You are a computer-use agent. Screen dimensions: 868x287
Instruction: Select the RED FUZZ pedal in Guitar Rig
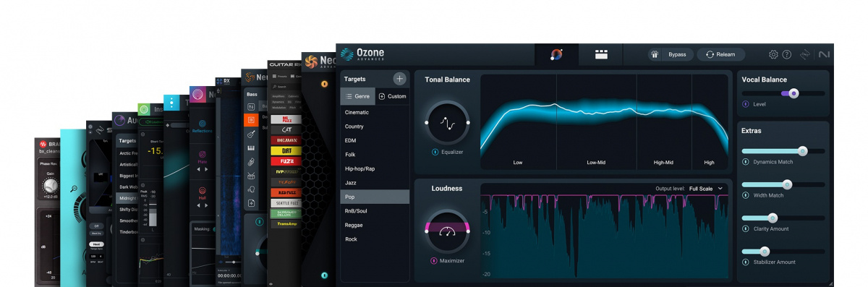click(x=286, y=192)
